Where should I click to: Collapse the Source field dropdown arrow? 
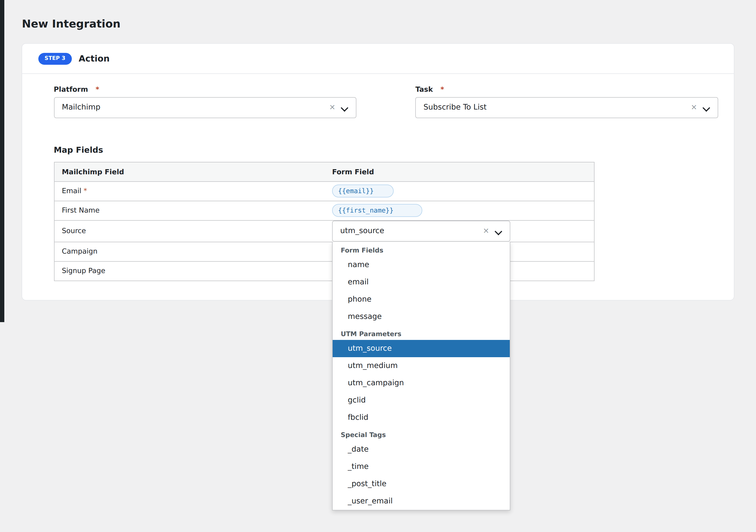[498, 233]
